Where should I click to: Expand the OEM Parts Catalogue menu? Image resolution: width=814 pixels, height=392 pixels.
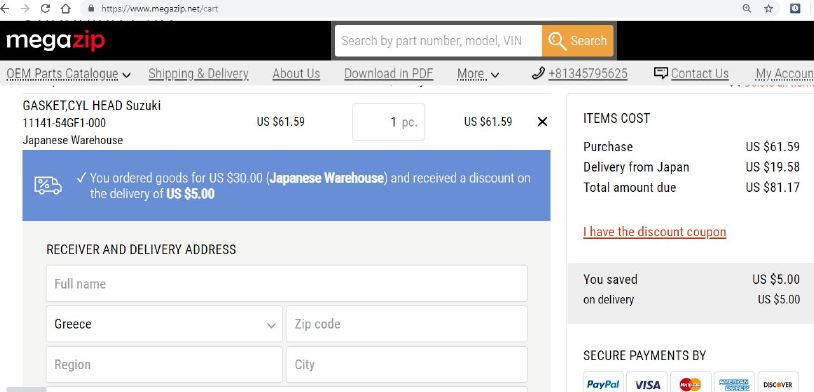click(69, 74)
